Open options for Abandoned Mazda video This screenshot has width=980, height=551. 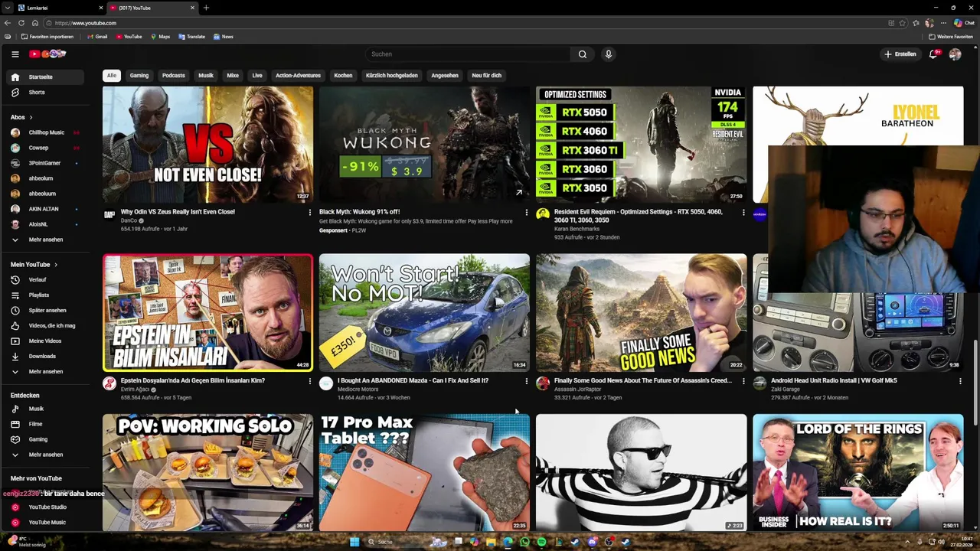[x=526, y=380]
